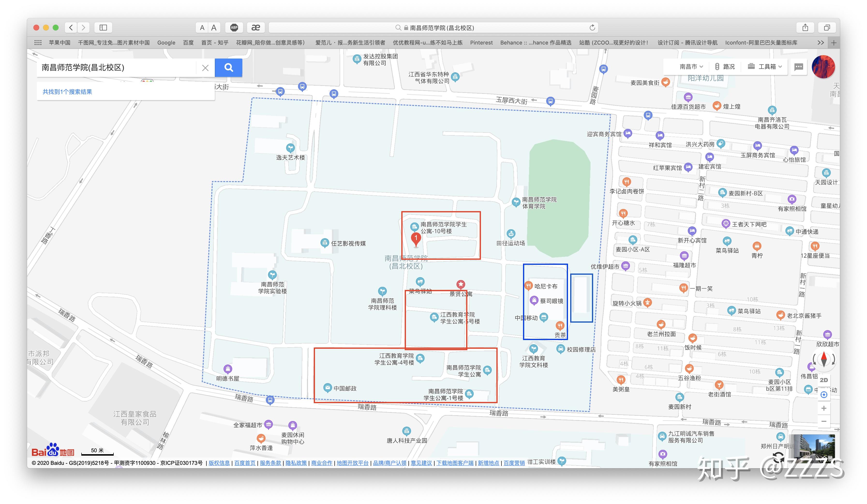Click the 下载地图客户端 footer link
Screen dimensions: 867x504
(455, 463)
